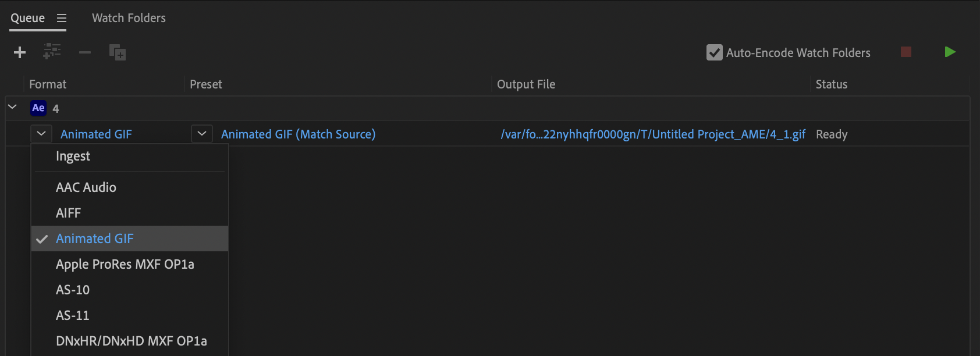
Task: Collapse the composition 4 queue item
Action: point(12,107)
